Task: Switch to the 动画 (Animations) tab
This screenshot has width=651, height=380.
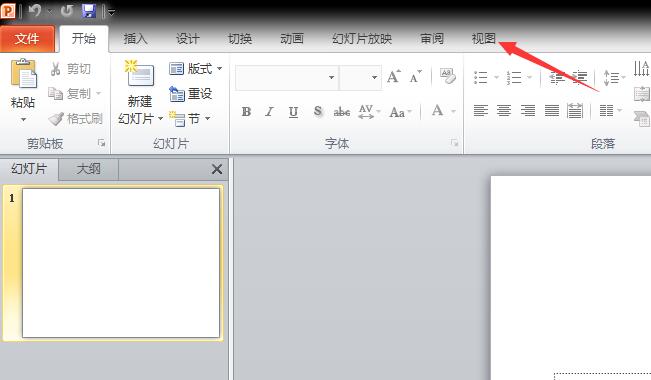Action: [292, 39]
